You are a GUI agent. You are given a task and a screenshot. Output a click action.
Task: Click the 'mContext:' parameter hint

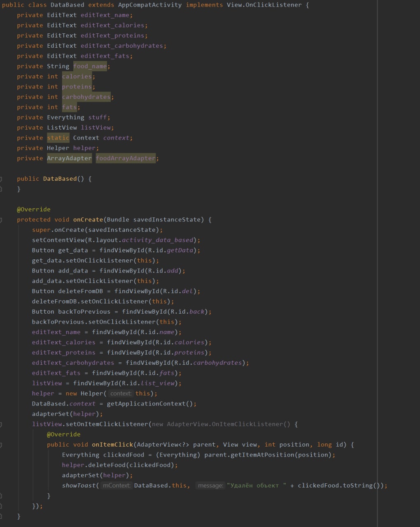117,486
